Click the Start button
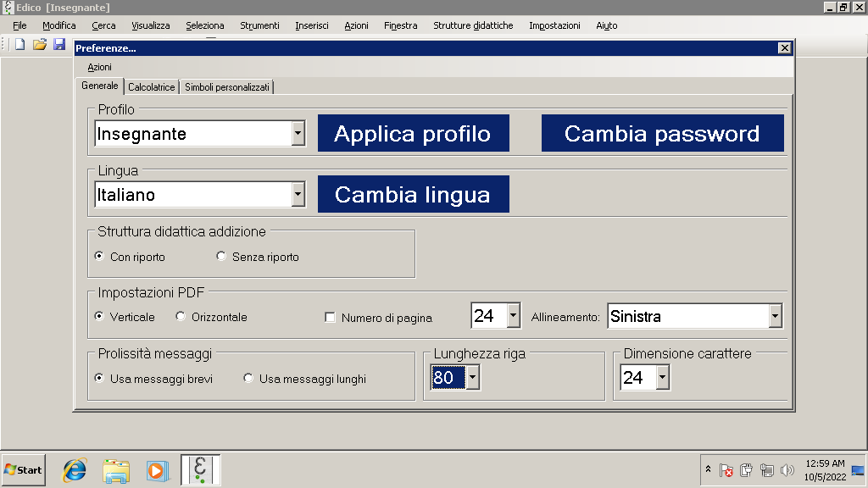Screen dimensions: 868x488 point(23,469)
